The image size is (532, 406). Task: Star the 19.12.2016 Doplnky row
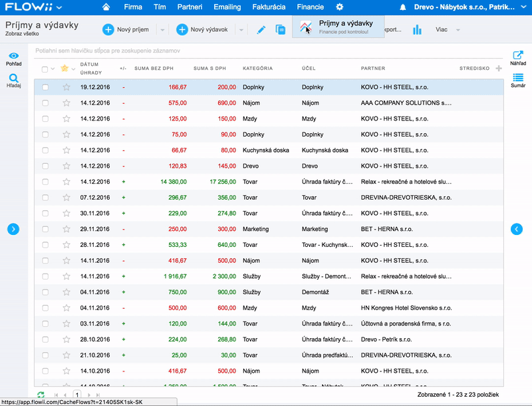pyautogui.click(x=66, y=87)
